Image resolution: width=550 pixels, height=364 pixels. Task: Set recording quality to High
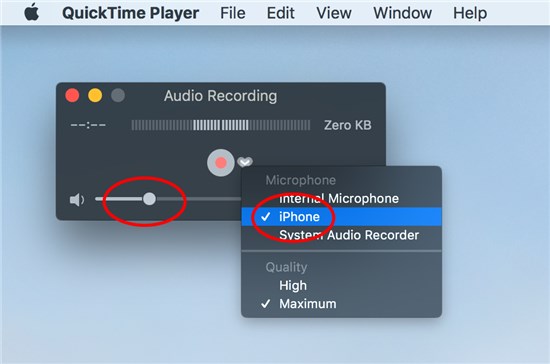(341, 285)
